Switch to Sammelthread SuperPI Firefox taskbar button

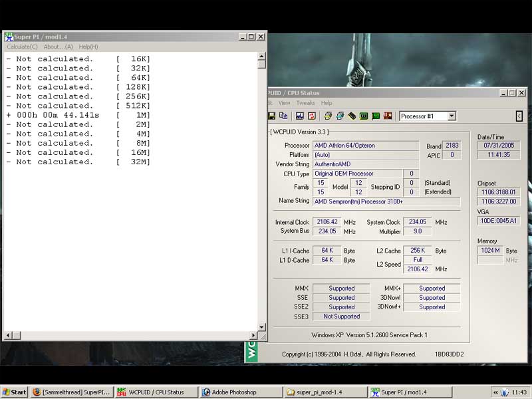pyautogui.click(x=72, y=392)
